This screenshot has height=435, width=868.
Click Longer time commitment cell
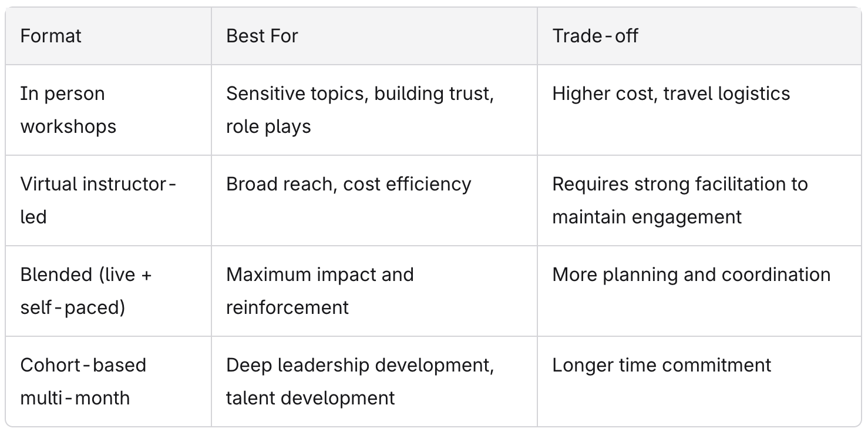pyautogui.click(x=699, y=382)
